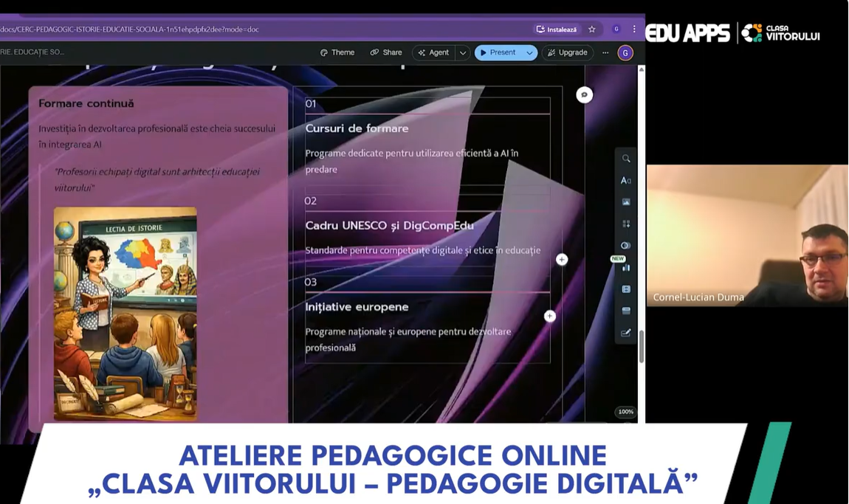Click the plus button beside Cadru UNESCO item
The height and width of the screenshot is (504, 849).
(562, 260)
